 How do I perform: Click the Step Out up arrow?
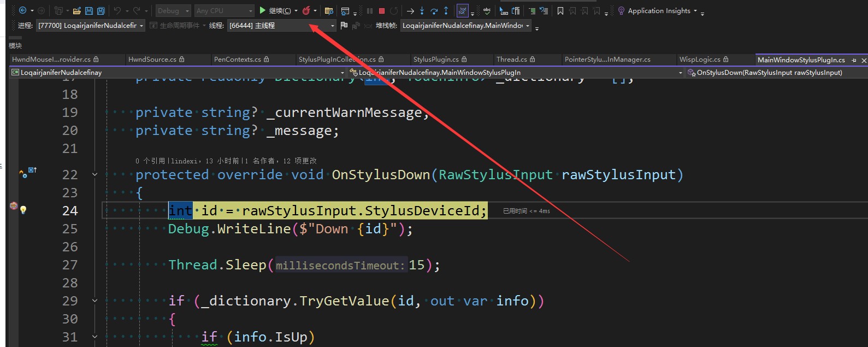pyautogui.click(x=446, y=11)
